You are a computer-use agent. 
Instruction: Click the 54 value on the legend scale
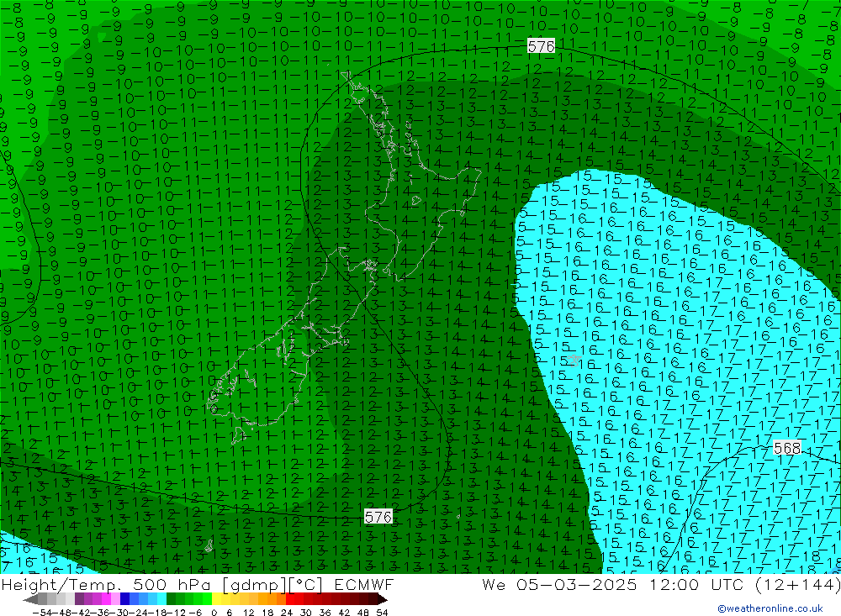[x=382, y=613]
